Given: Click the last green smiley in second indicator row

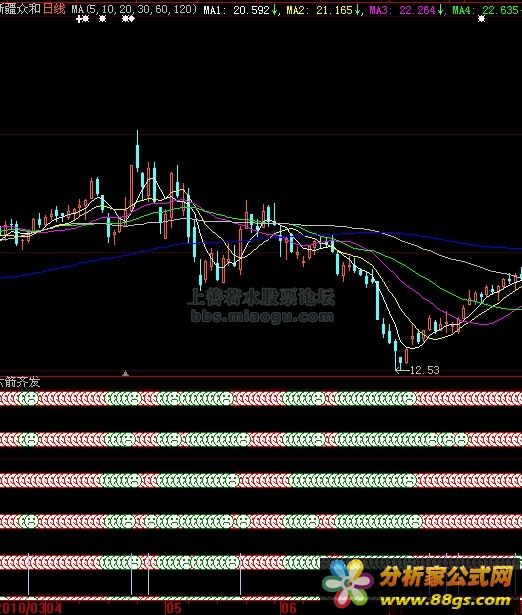Looking at the screenshot, I should (460, 440).
